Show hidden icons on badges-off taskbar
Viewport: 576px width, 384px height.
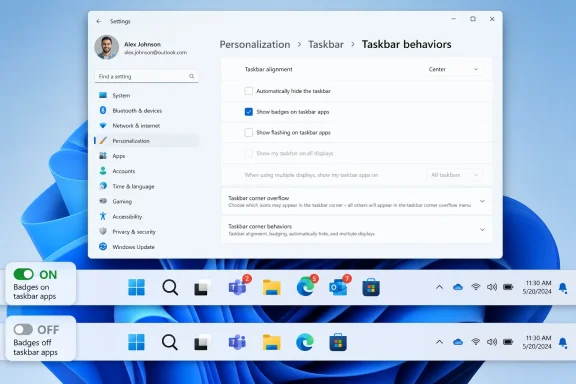(439, 342)
